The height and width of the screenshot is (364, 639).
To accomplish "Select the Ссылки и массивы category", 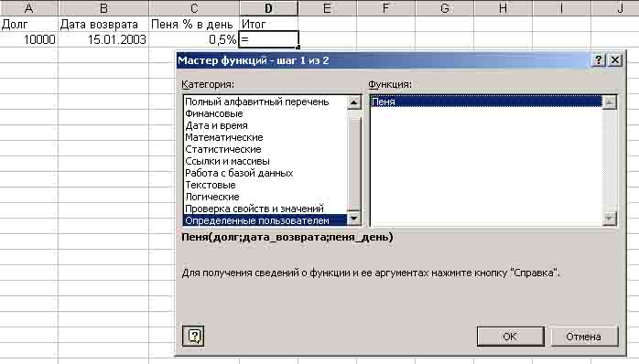I will 265,161.
